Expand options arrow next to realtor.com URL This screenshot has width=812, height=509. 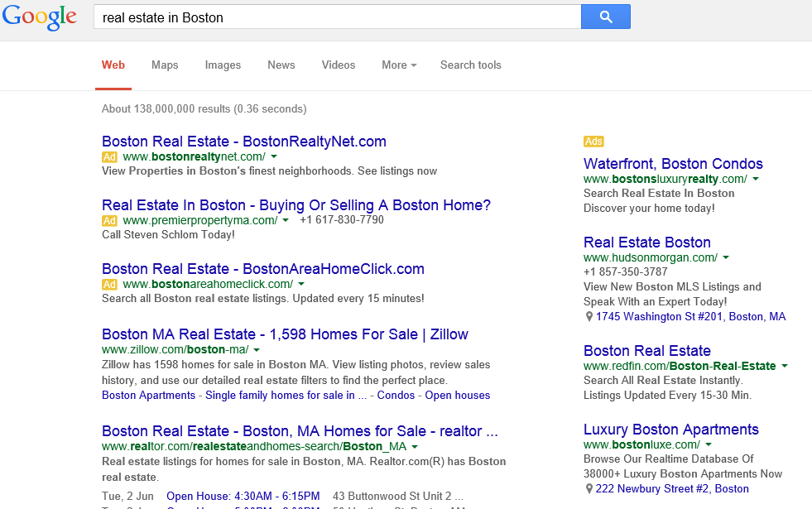[x=415, y=446]
